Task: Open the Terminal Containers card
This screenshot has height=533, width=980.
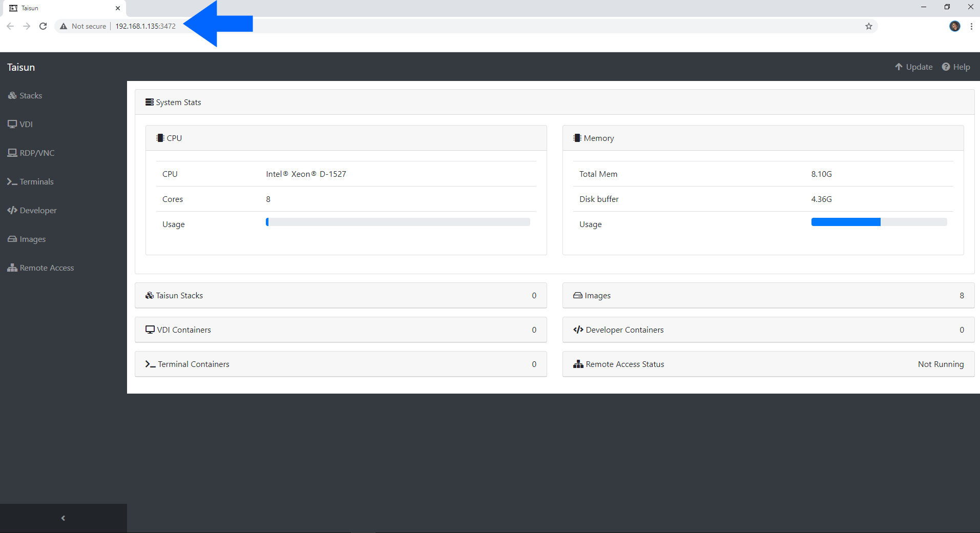Action: [x=341, y=364]
